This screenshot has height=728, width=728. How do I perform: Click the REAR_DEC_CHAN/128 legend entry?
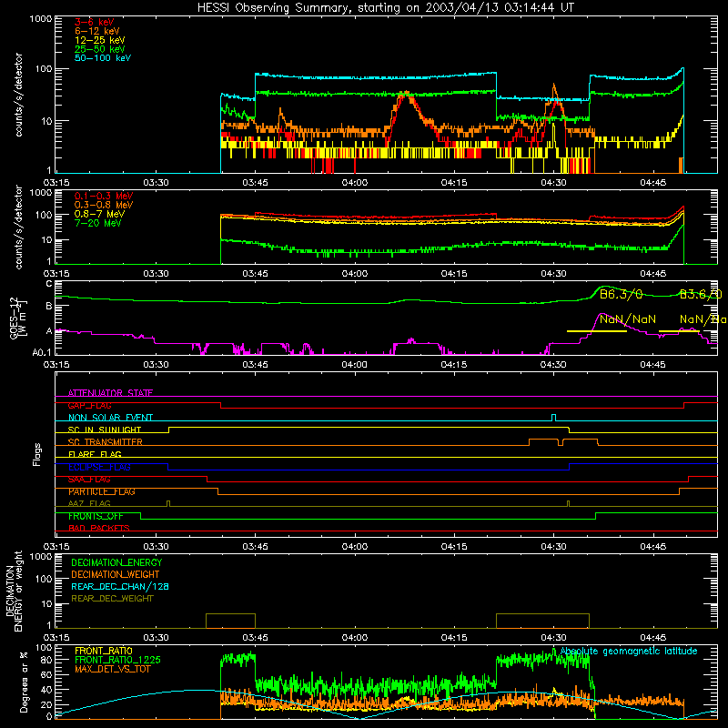(x=120, y=586)
